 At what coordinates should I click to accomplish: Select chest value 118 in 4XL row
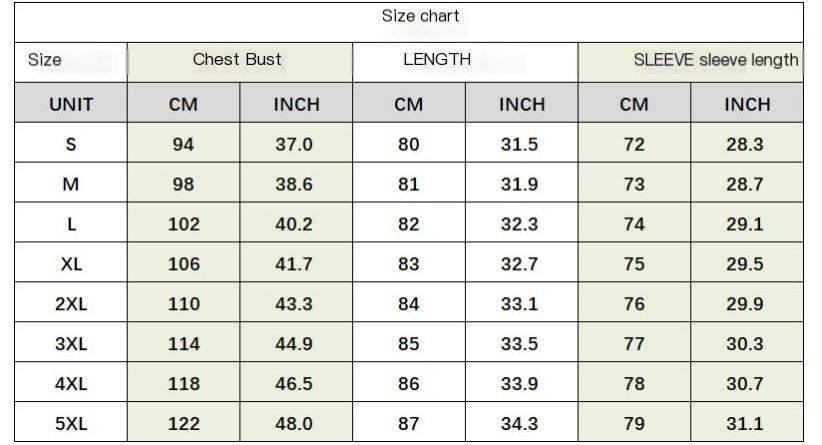pos(183,384)
